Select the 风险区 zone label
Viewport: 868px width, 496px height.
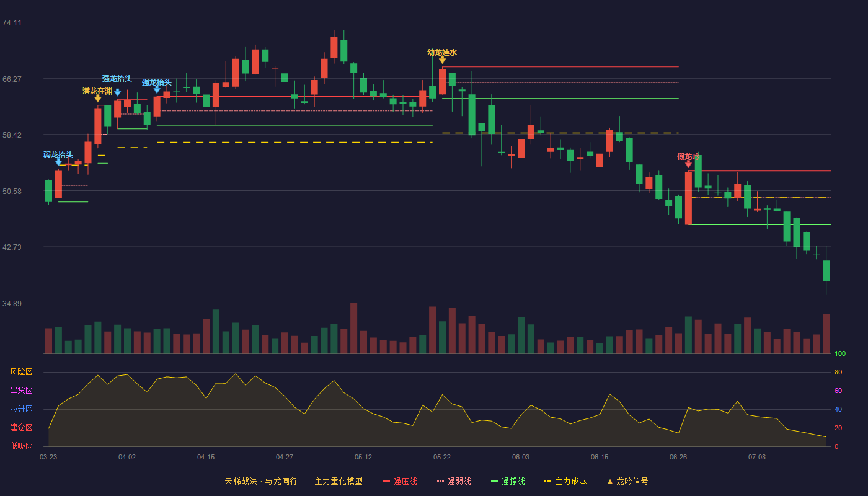[21, 372]
